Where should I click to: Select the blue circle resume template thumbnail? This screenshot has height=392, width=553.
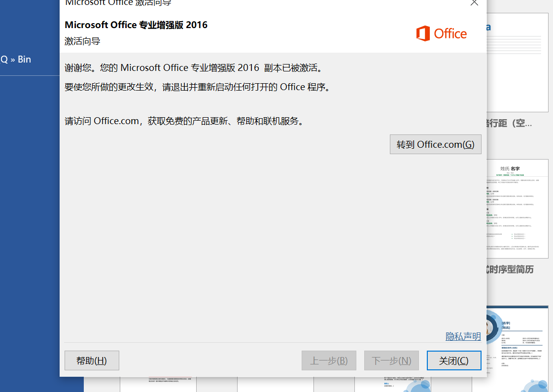[518, 349]
